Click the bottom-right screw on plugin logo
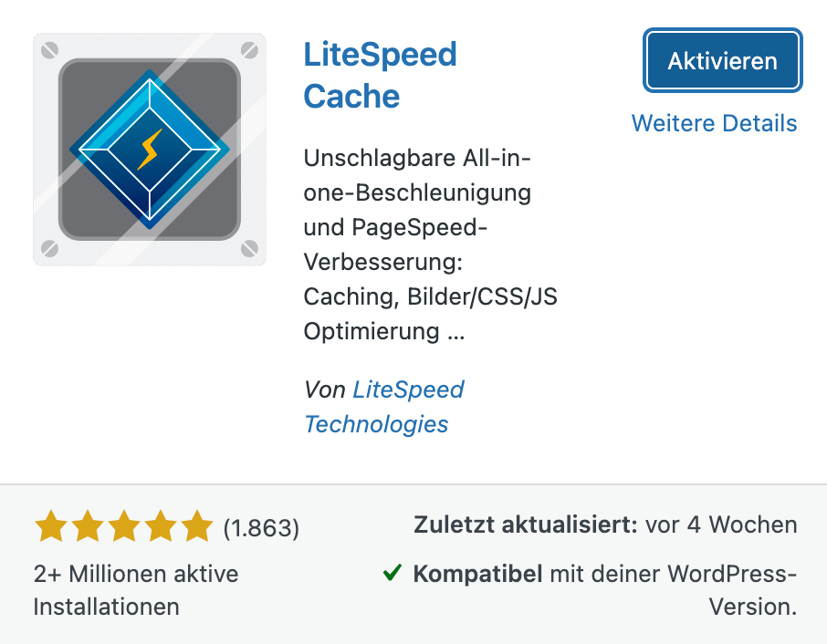Image resolution: width=827 pixels, height=644 pixels. click(249, 248)
